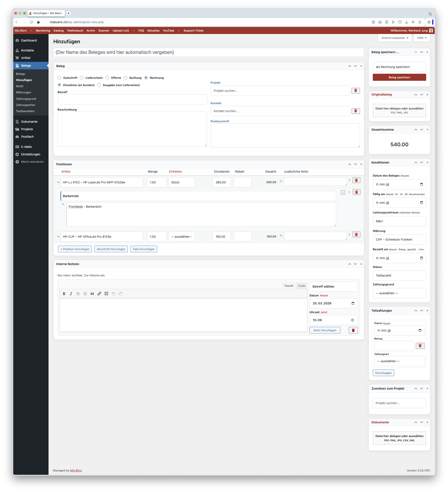448x492 pixels.
Task: Click the Beleg speichern button
Action: pos(399,77)
